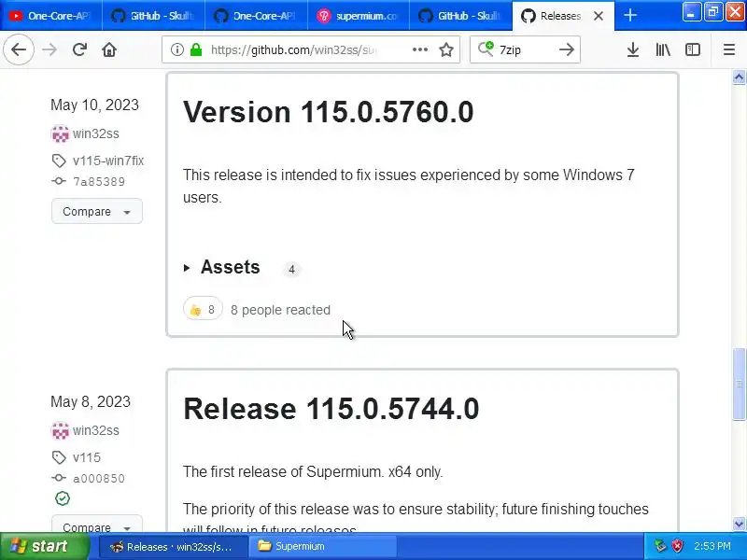Click the forward navigation arrow

(x=49, y=49)
